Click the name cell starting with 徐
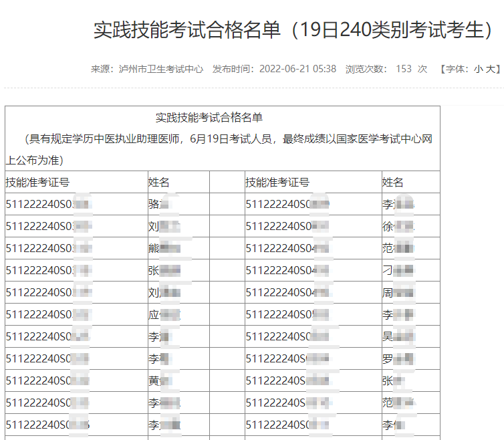Screen dimensions: 504x440 click(x=398, y=226)
